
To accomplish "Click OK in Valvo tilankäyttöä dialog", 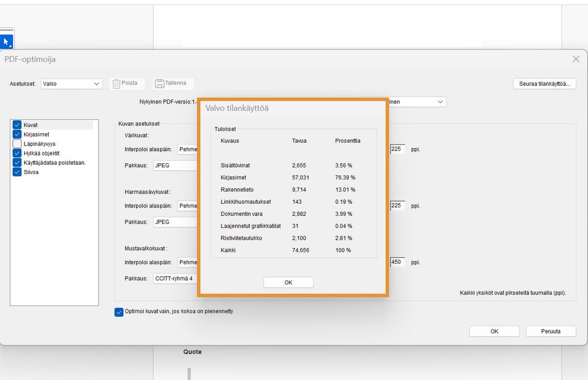I will pyautogui.click(x=288, y=282).
